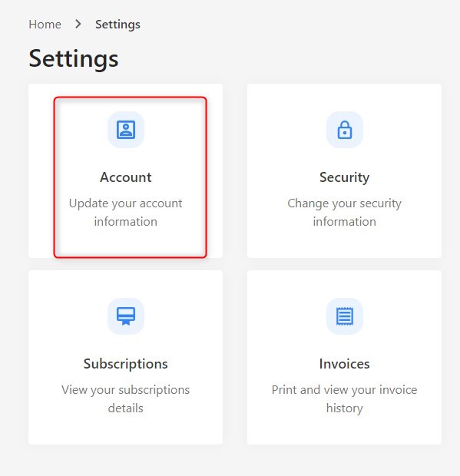Viewport: 460px width, 476px height.
Task: Click the Account profile icon
Action: point(126,130)
